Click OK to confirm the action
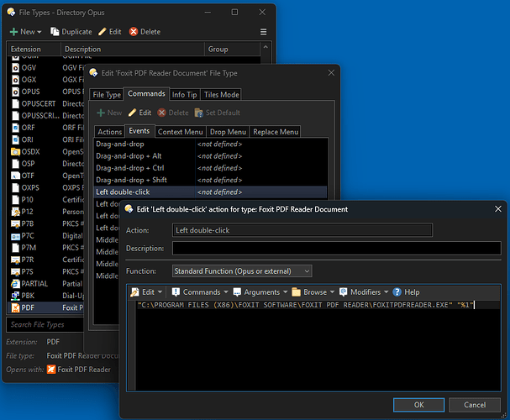Screen dimensions: 510x420 pyautogui.click(x=418, y=405)
